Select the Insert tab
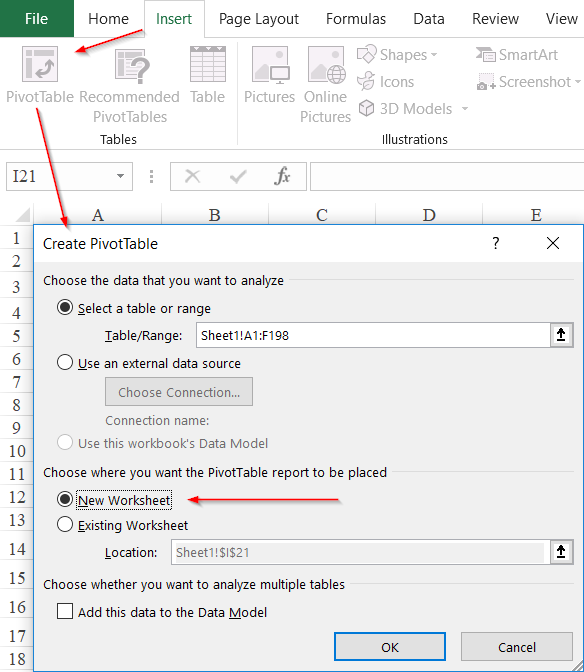The height and width of the screenshot is (672, 584). coord(174,19)
